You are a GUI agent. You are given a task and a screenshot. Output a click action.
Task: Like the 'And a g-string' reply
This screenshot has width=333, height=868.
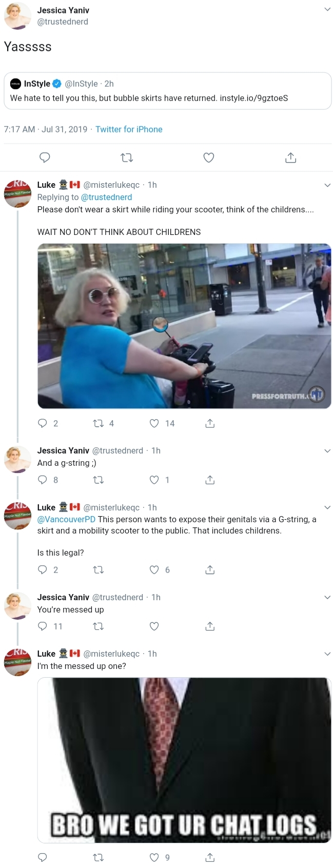click(x=154, y=480)
